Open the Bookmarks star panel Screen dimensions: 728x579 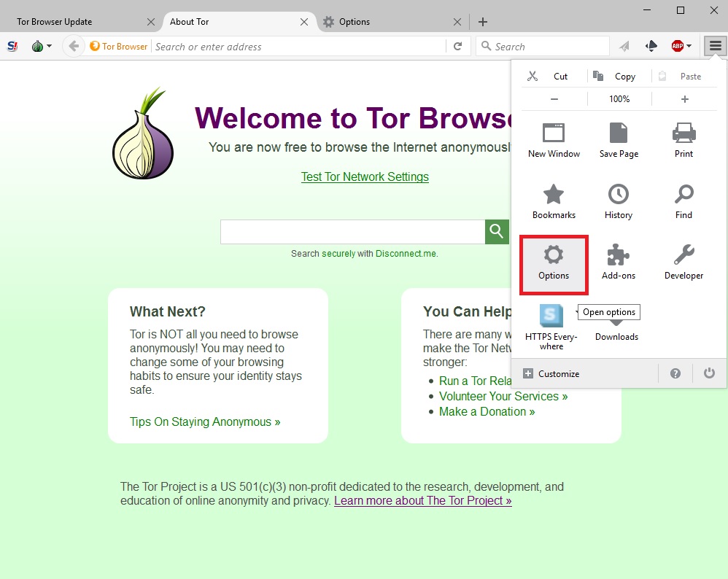point(554,201)
